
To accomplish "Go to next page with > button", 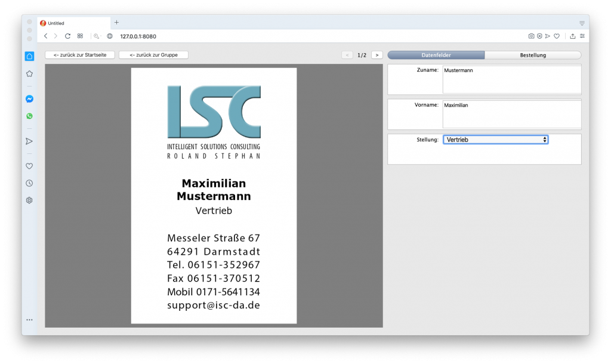I will (x=377, y=55).
